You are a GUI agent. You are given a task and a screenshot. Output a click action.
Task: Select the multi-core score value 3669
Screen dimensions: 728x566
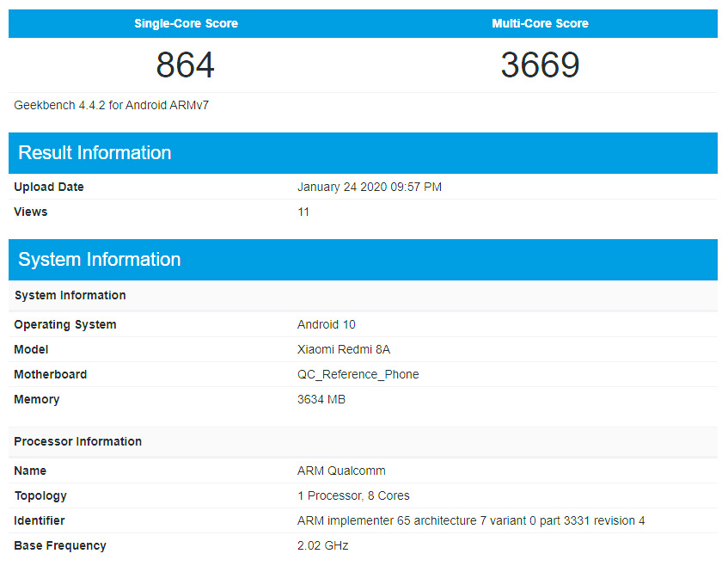pos(540,65)
